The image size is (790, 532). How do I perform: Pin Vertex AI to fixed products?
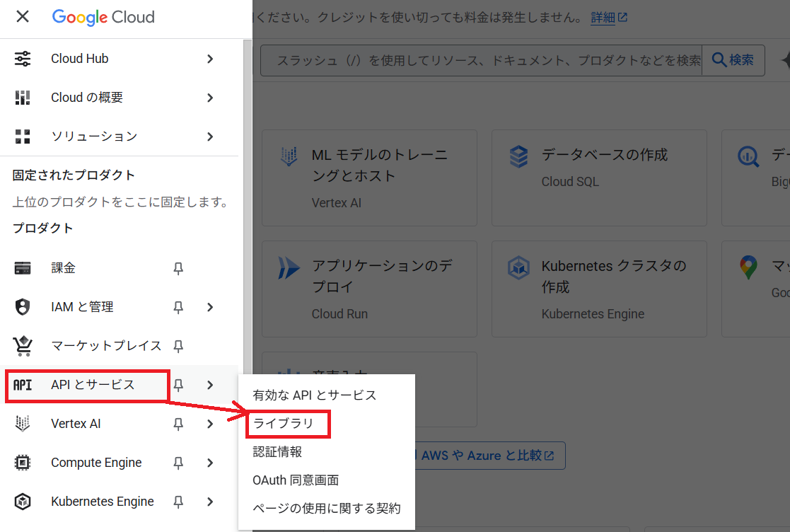point(178,424)
